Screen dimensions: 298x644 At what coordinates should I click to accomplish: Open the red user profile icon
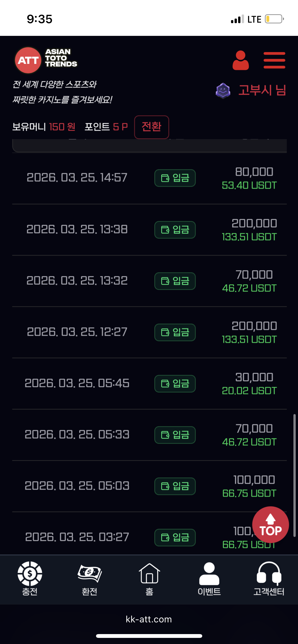240,60
